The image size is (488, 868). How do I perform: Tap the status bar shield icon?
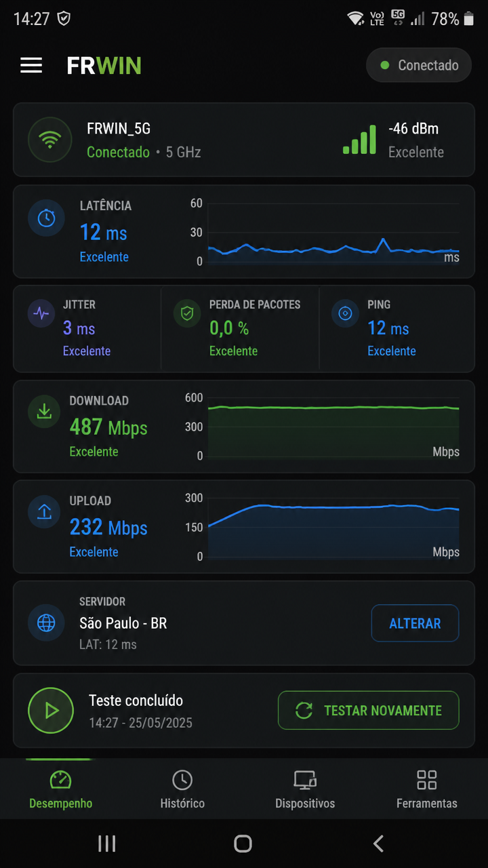pos(64,18)
